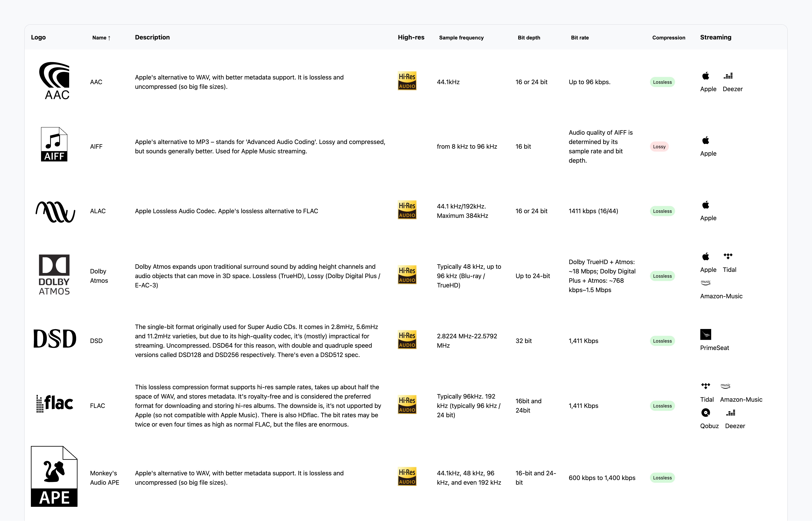Click the Dolby Atmos logo thumbnail
This screenshot has height=521, width=812.
54,275
